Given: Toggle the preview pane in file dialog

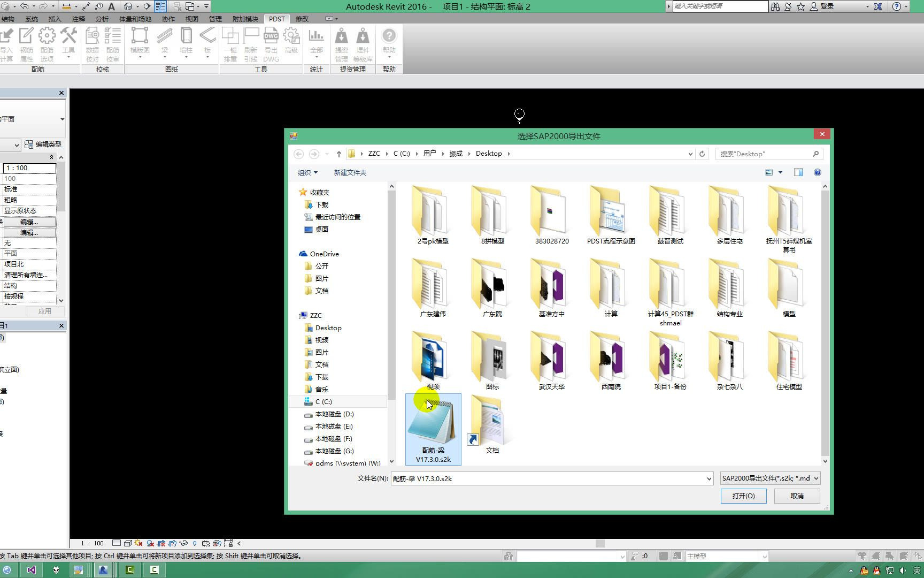Looking at the screenshot, I should point(798,172).
